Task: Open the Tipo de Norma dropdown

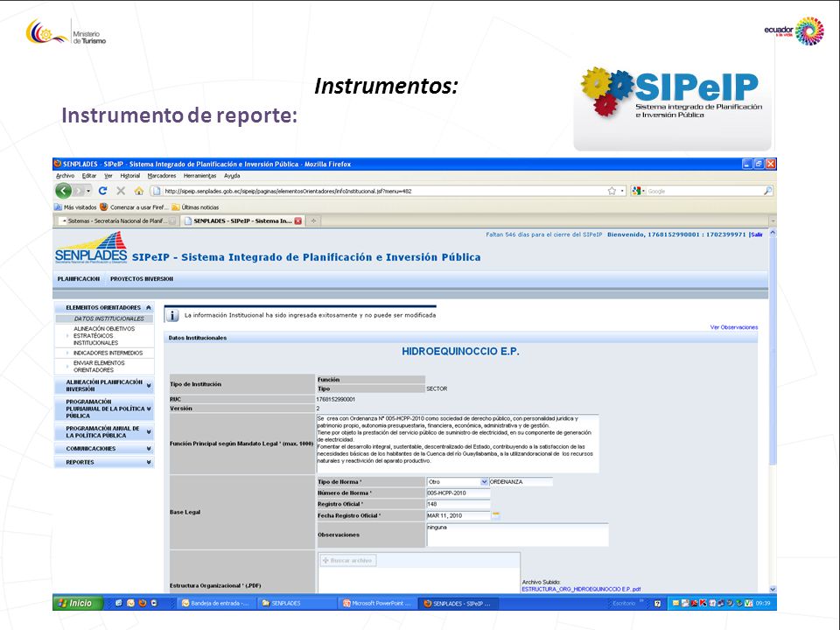Action: pos(457,481)
